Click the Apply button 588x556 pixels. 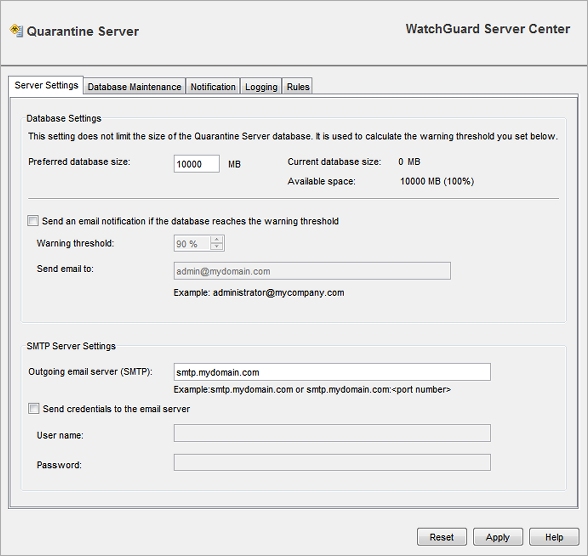point(498,537)
